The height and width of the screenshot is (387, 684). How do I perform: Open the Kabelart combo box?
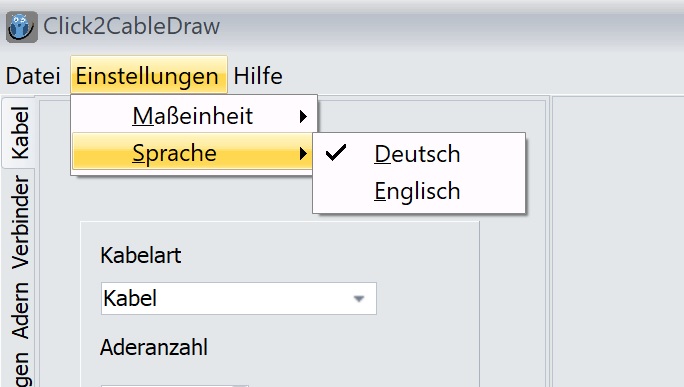pyautogui.click(x=239, y=298)
